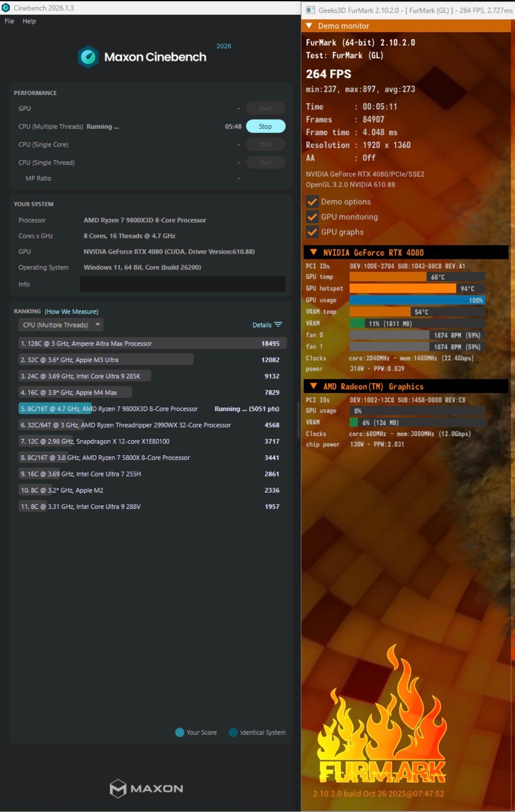Toggle the Demo options checkbox
Screen dimensions: 515x812
click(x=312, y=202)
